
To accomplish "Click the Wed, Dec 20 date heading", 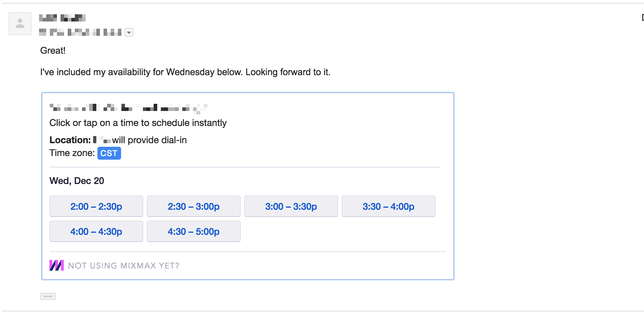I will click(x=77, y=181).
